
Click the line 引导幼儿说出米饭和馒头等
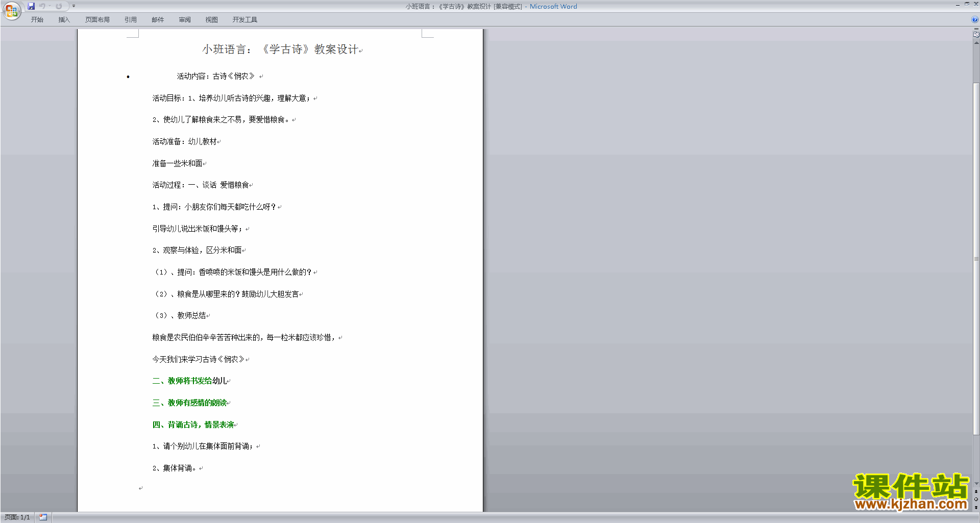tap(198, 229)
